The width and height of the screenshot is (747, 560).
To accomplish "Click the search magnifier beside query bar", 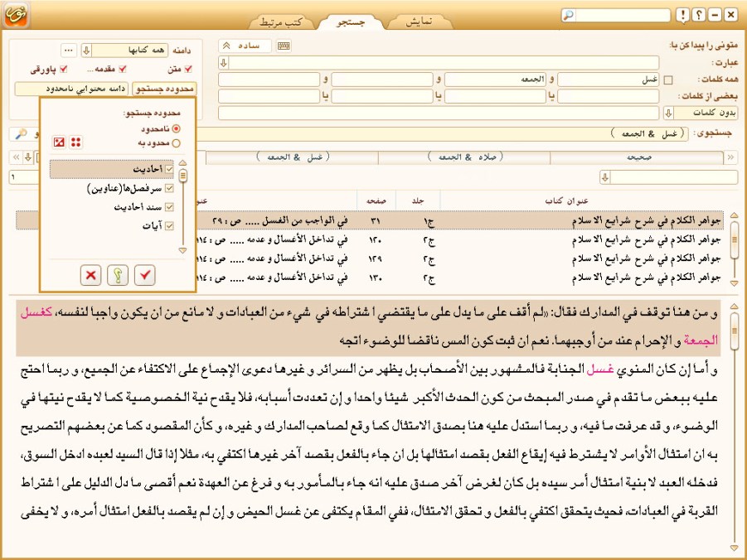I will pos(21,134).
